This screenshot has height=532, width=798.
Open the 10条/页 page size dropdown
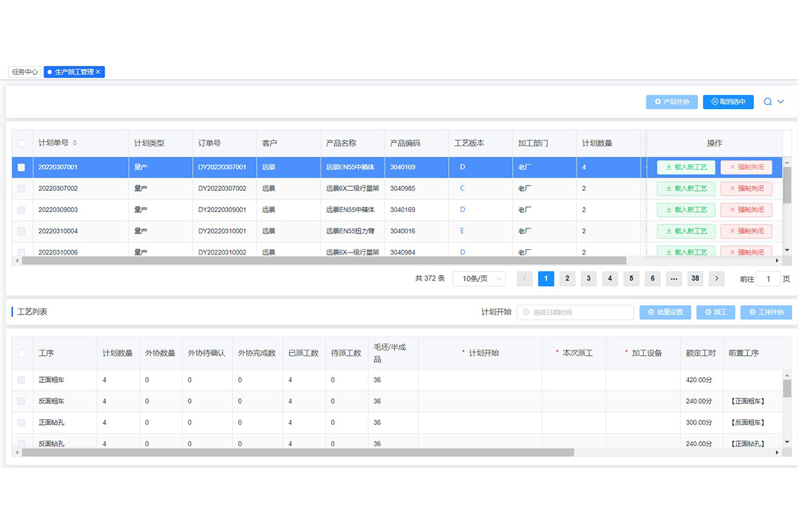[x=479, y=279]
